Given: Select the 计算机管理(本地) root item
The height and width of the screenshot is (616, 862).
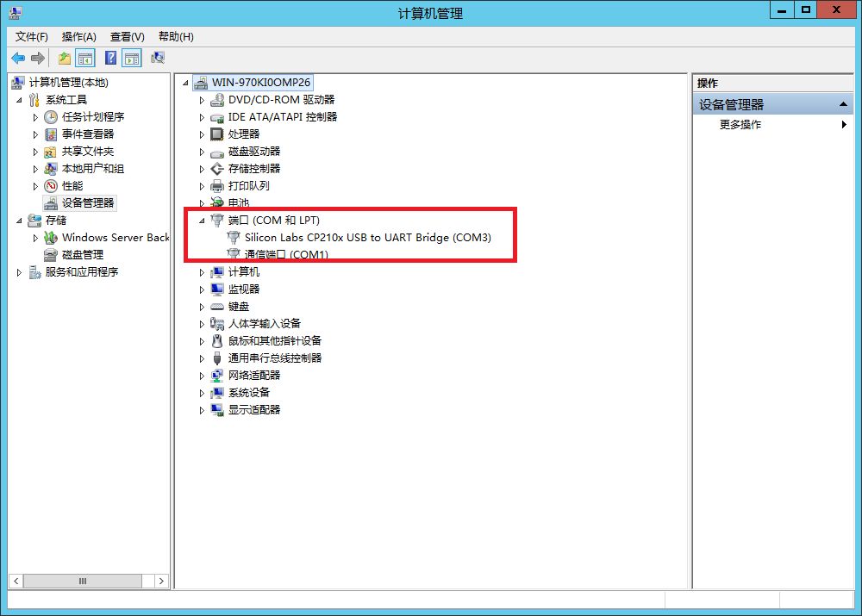Looking at the screenshot, I should click(69, 83).
